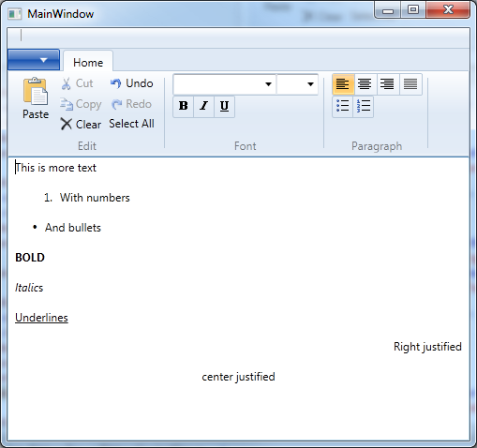Clear text with the X icon
This screenshot has height=448, width=477.
(x=66, y=124)
